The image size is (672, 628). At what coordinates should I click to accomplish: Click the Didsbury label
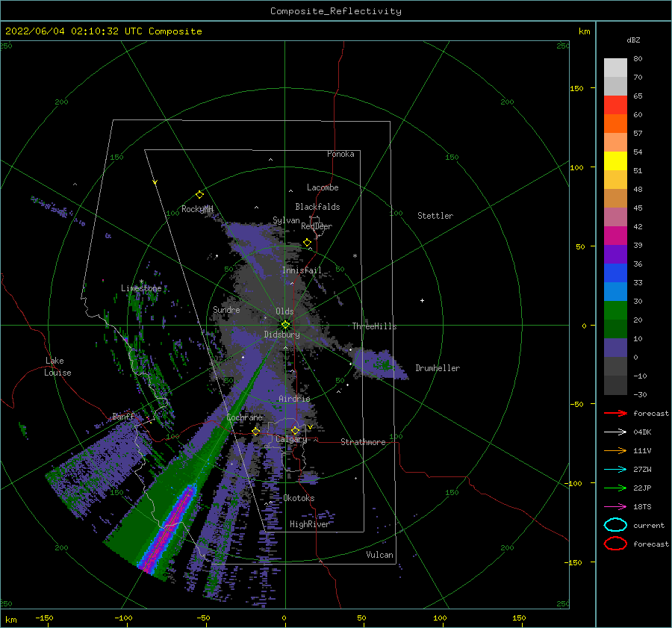tap(282, 335)
